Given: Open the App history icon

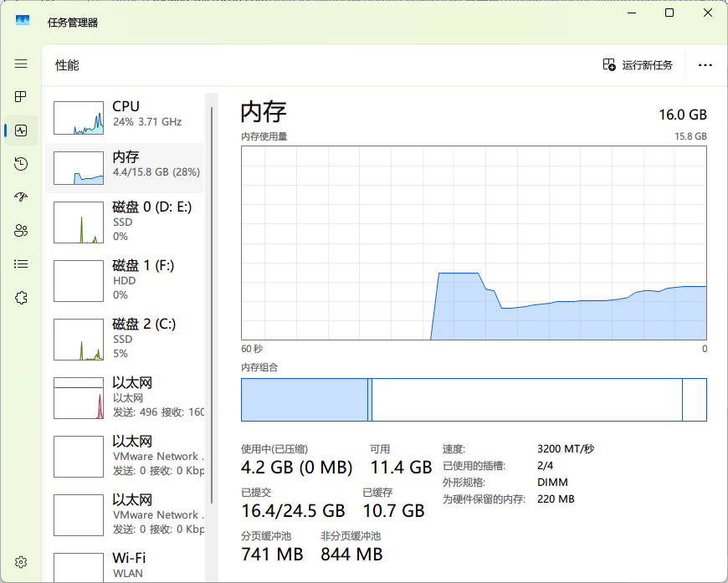Looking at the screenshot, I should [x=21, y=164].
